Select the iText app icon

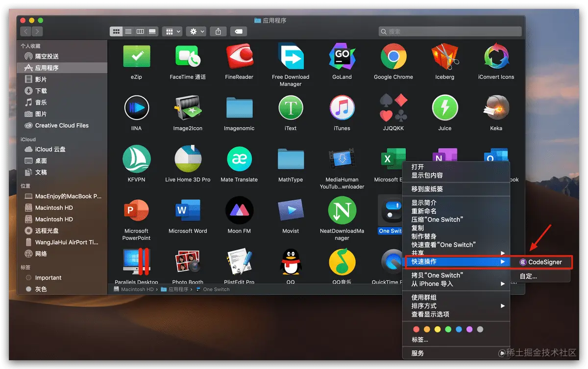coord(291,108)
